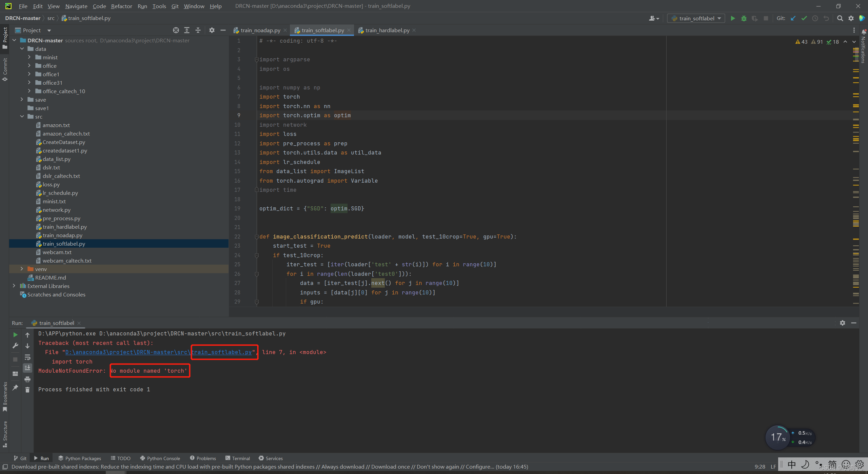Clear run console with trash icon

pos(27,390)
